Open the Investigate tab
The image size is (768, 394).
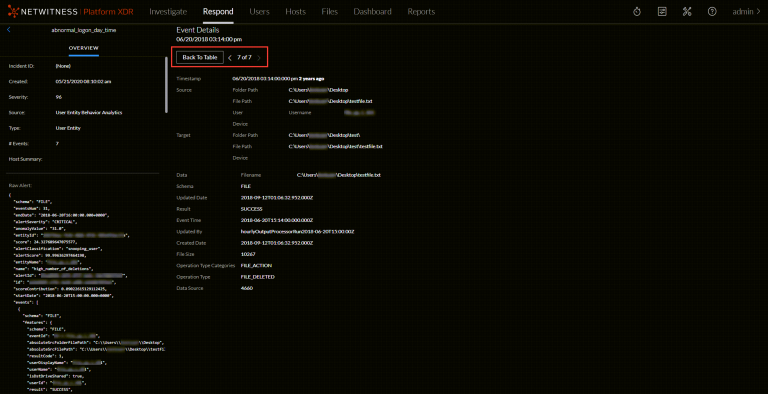pos(168,12)
